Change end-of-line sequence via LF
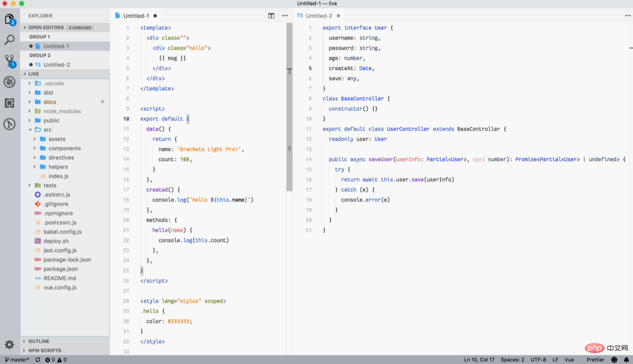The image size is (633, 364). pos(555,360)
